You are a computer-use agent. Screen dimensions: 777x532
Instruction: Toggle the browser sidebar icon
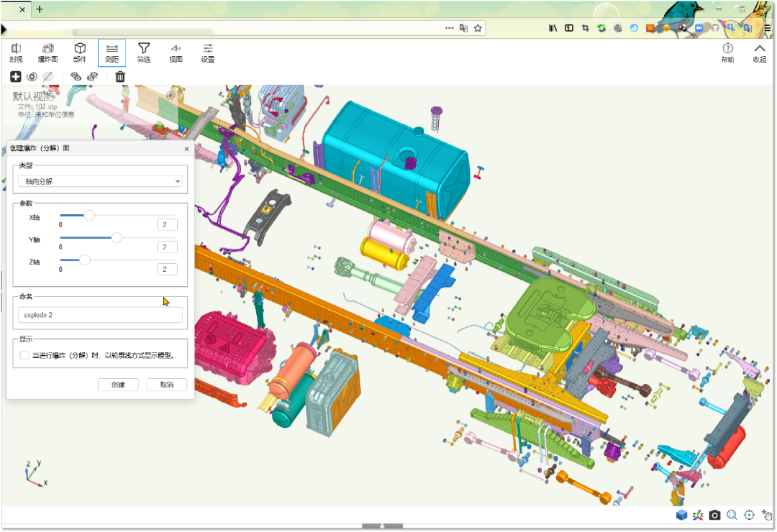[569, 28]
